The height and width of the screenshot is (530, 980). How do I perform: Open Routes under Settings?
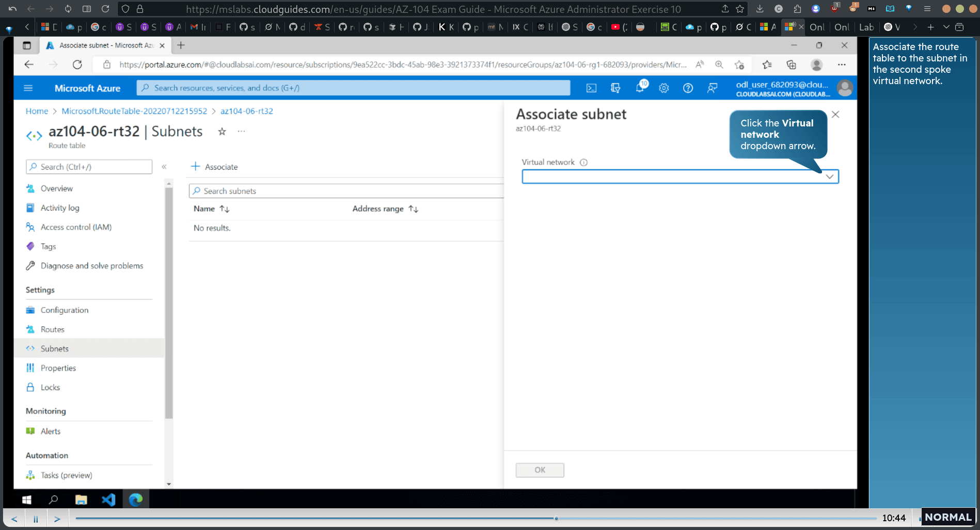53,329
